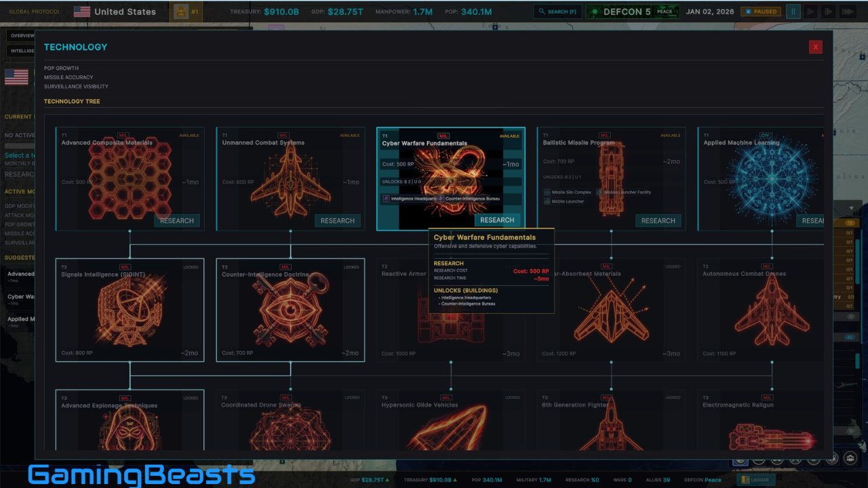Click the Pop Growth modifier label
The height and width of the screenshot is (488, 868).
tap(61, 68)
